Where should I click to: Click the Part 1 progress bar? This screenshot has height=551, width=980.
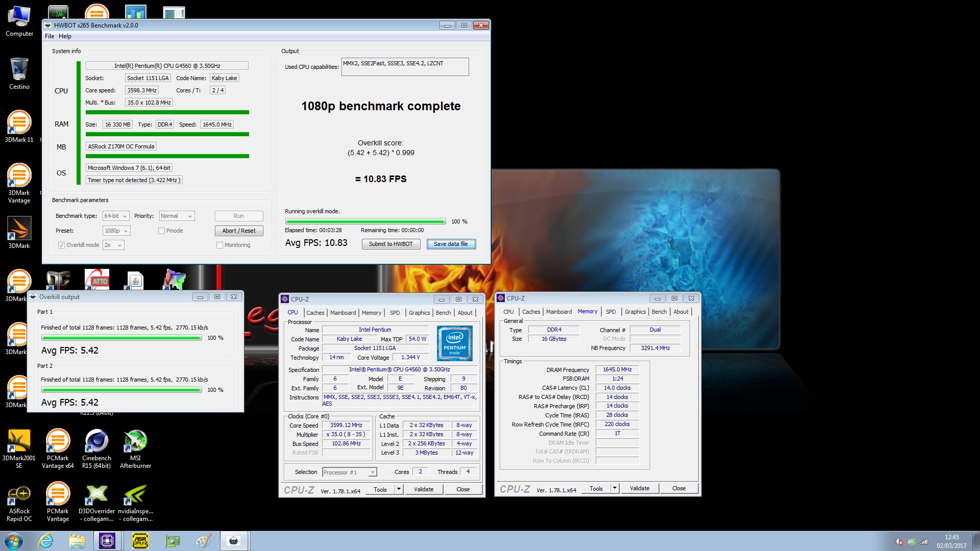pyautogui.click(x=121, y=338)
